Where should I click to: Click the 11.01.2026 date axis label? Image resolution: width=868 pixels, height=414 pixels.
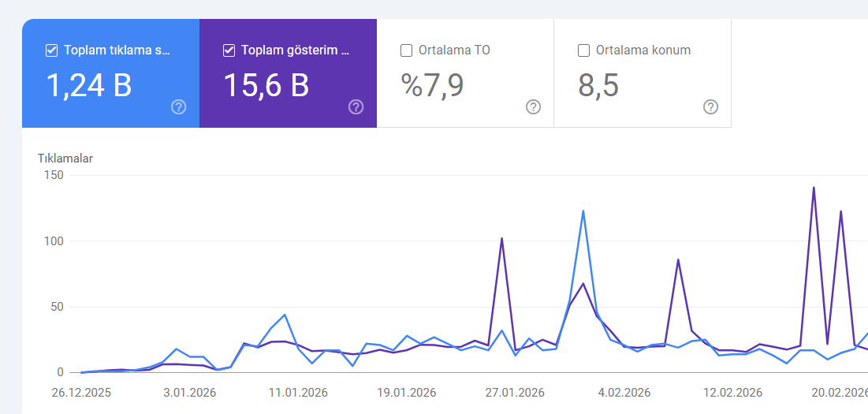[298, 392]
